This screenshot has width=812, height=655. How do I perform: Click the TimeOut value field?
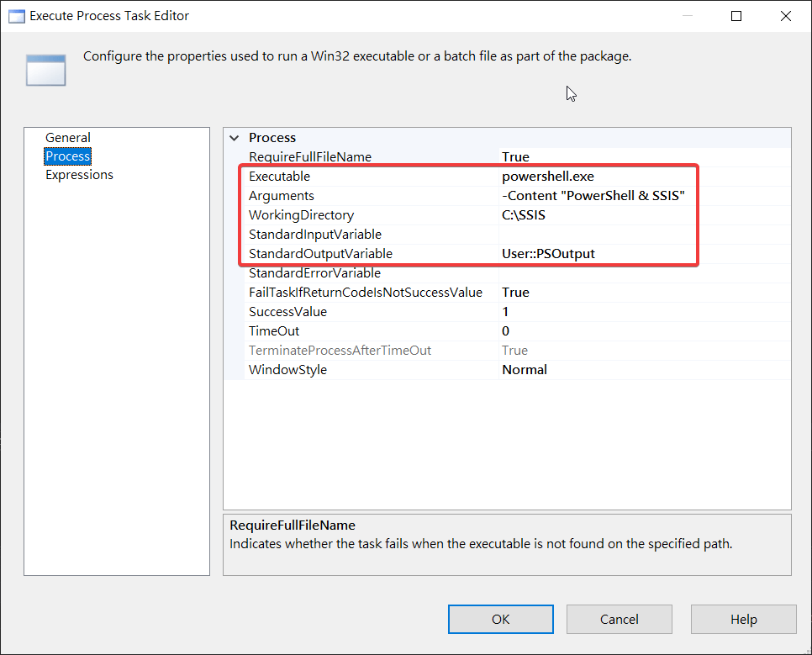[x=588, y=331]
